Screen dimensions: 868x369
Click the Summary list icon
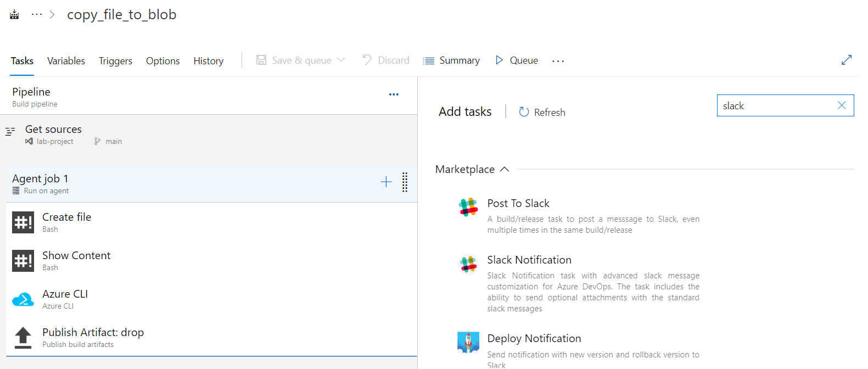429,61
